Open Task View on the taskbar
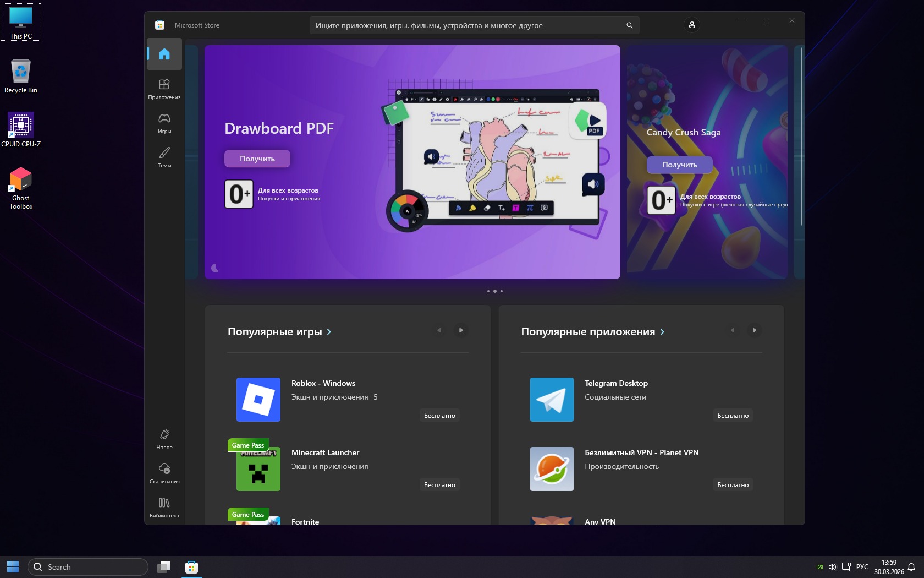Viewport: 924px width, 578px height. click(164, 567)
